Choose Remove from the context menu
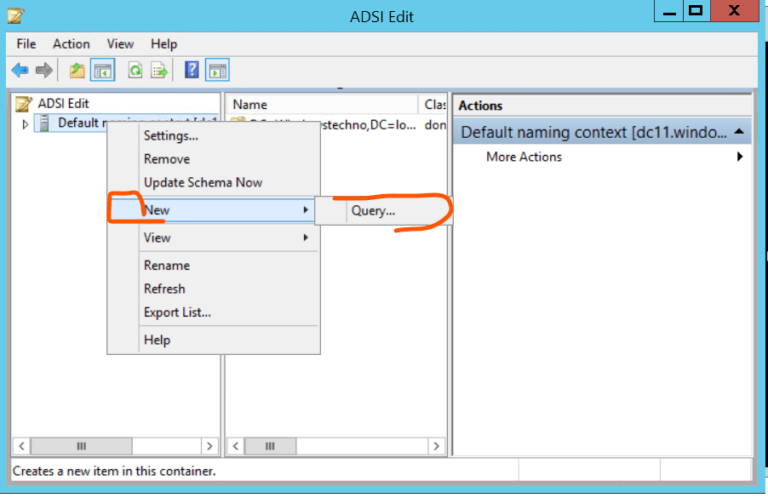The width and height of the screenshot is (768, 498). click(214, 159)
